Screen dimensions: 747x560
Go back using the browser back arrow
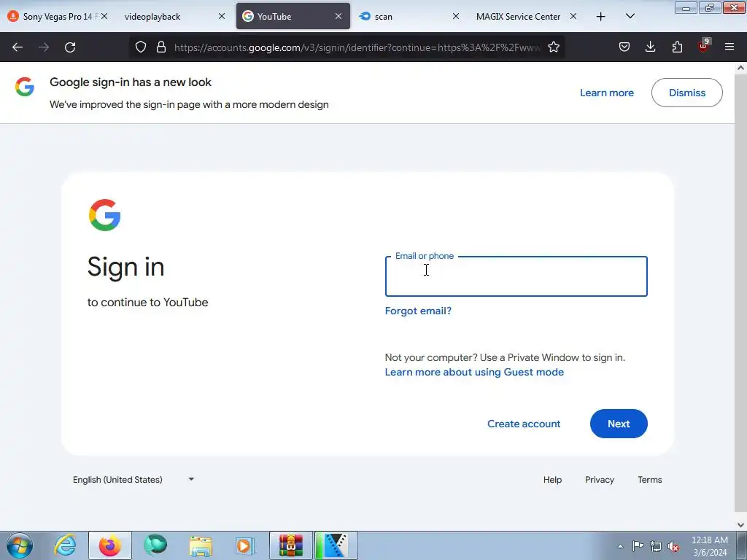click(x=18, y=47)
